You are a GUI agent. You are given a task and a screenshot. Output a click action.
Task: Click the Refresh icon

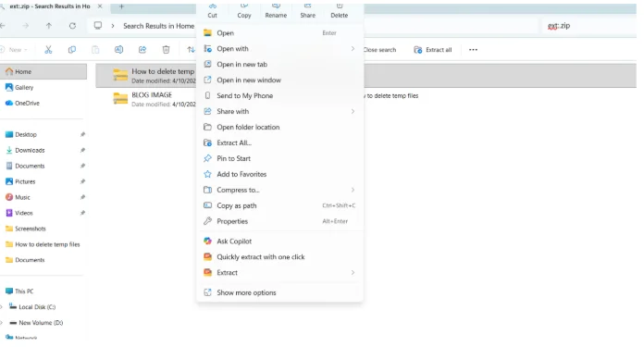coord(72,26)
